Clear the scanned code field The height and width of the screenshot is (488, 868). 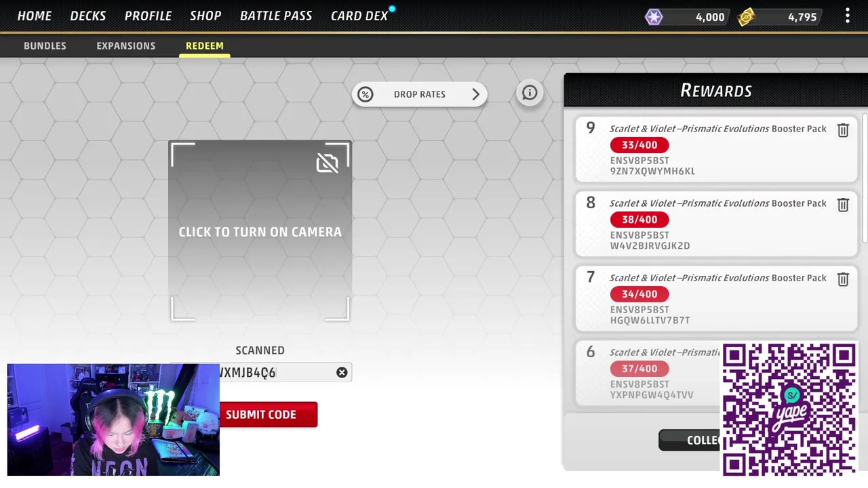342,372
